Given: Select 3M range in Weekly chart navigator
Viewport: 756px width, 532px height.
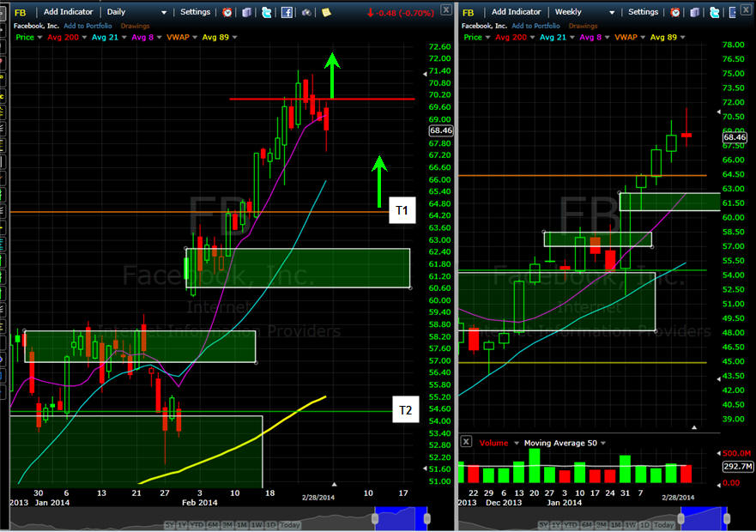Looking at the screenshot, I should (601, 525).
